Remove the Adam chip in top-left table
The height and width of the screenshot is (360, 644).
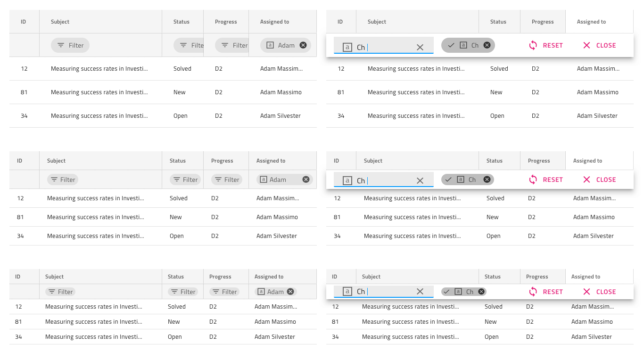(x=303, y=45)
